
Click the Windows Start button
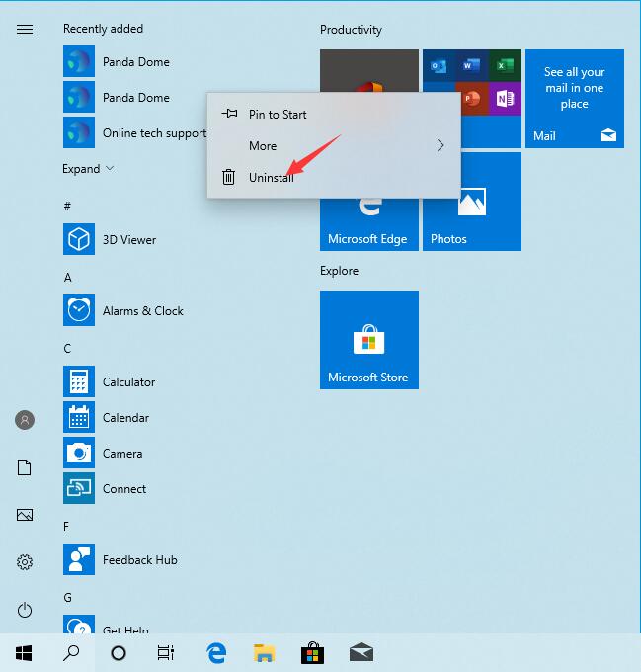click(x=24, y=653)
